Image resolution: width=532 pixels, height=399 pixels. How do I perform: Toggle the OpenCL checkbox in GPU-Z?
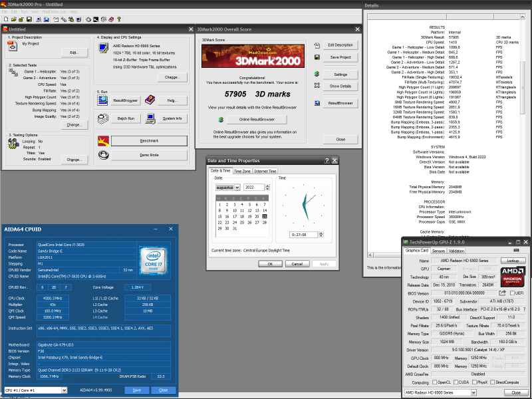[x=434, y=382]
